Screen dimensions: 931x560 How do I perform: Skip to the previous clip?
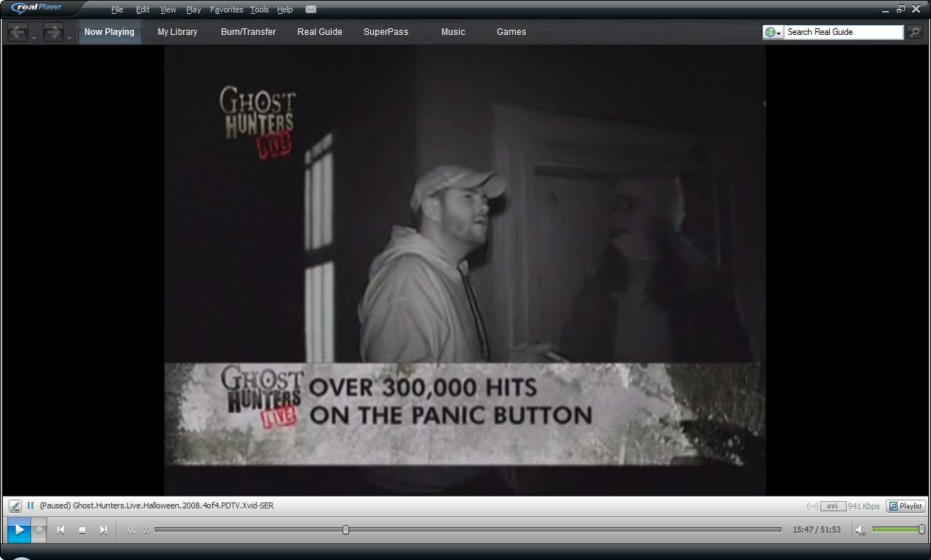[61, 530]
